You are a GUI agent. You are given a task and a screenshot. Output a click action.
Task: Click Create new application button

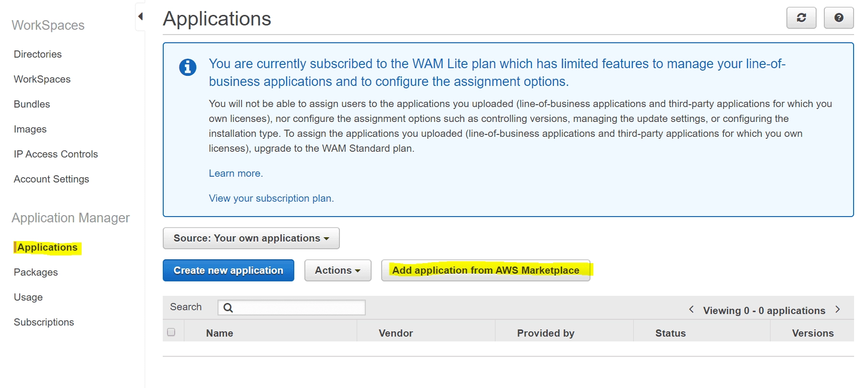(x=229, y=270)
